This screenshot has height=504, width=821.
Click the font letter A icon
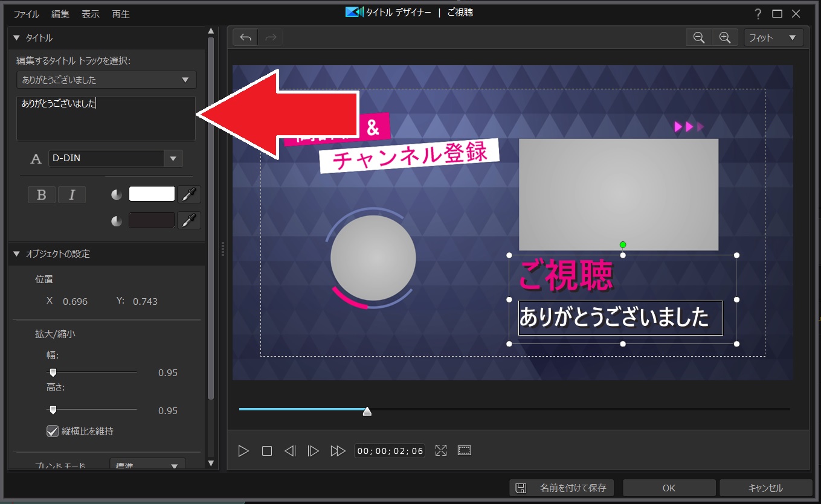(36, 159)
